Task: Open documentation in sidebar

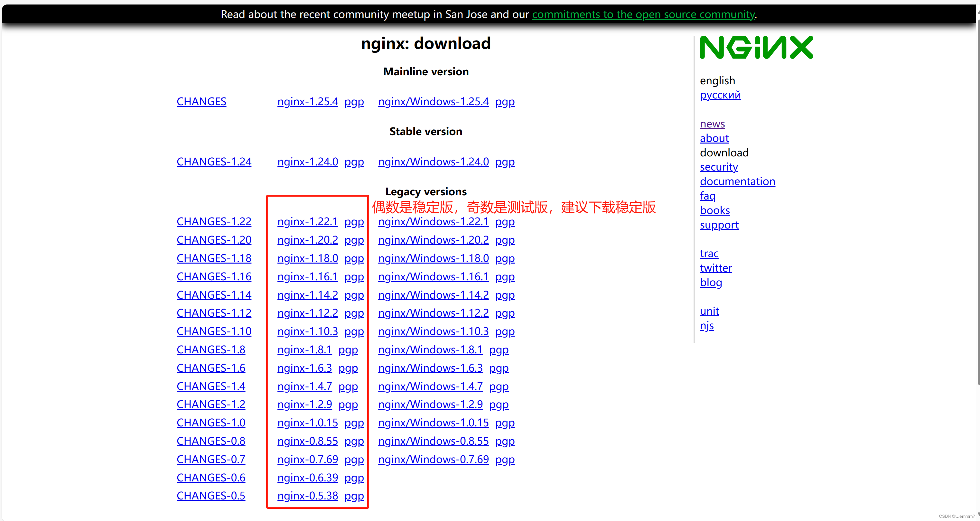Action: tap(737, 181)
